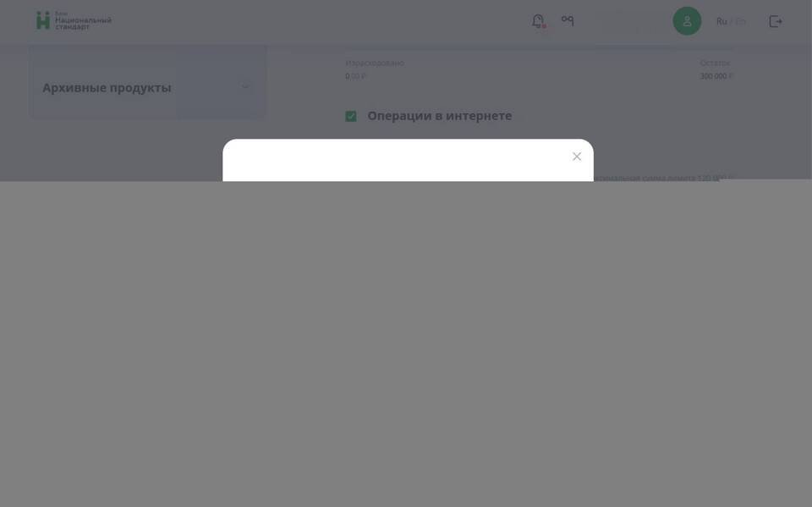The width and height of the screenshot is (812, 507).
Task: Switch language to Ru
Action: point(721,21)
